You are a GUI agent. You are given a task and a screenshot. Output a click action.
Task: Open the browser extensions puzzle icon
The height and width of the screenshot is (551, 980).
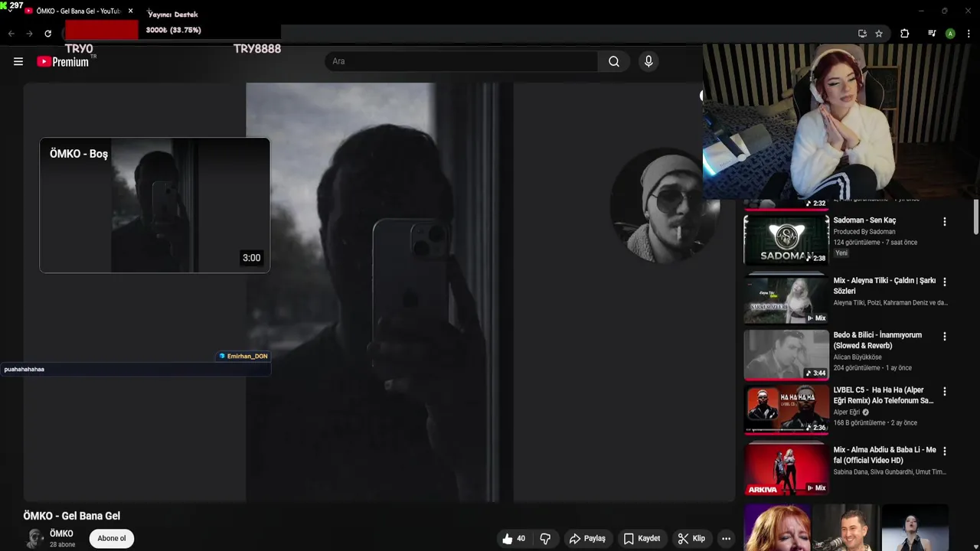(904, 34)
